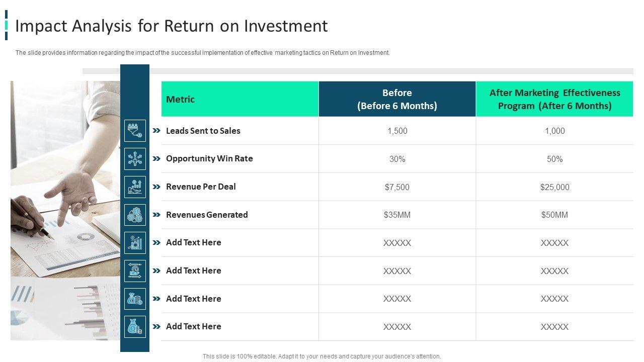Click the bottom money bag icon in sidebar
644x362 pixels.
click(x=135, y=327)
